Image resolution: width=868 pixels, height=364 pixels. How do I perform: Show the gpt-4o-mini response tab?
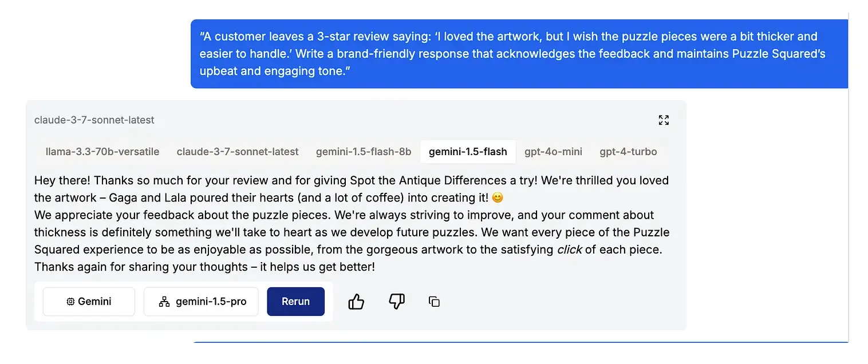[553, 152]
